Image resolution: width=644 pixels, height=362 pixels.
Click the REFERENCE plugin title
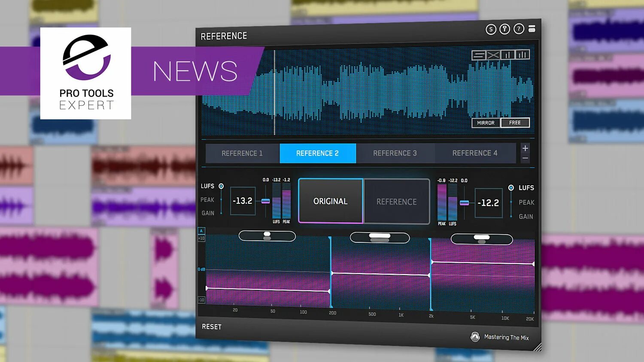point(224,36)
